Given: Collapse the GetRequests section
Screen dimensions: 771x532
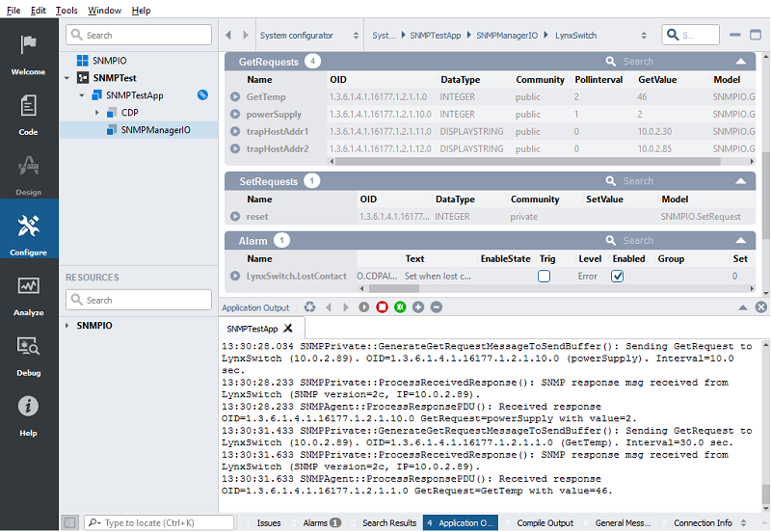Looking at the screenshot, I should tap(740, 62).
